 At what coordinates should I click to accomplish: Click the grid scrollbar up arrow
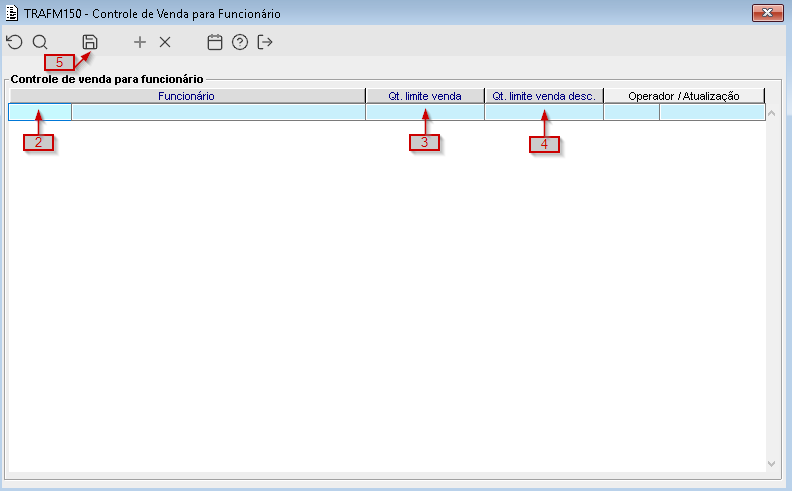pyautogui.click(x=771, y=114)
